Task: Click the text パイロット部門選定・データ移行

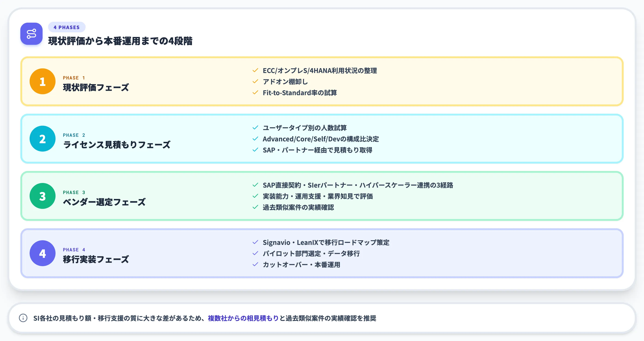Action: (x=311, y=254)
